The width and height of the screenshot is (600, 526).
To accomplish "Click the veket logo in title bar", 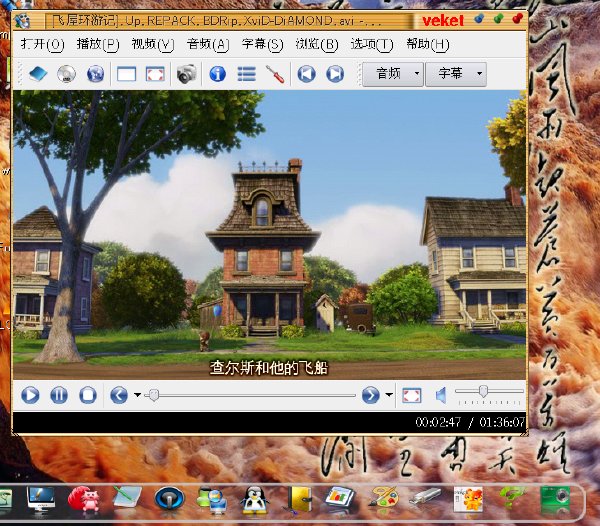I will pyautogui.click(x=443, y=20).
